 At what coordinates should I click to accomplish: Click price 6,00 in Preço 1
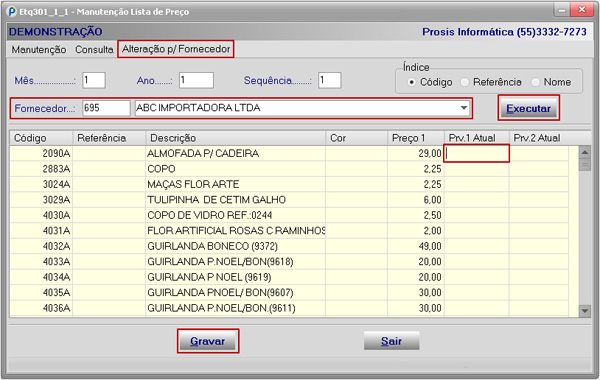tap(416, 200)
